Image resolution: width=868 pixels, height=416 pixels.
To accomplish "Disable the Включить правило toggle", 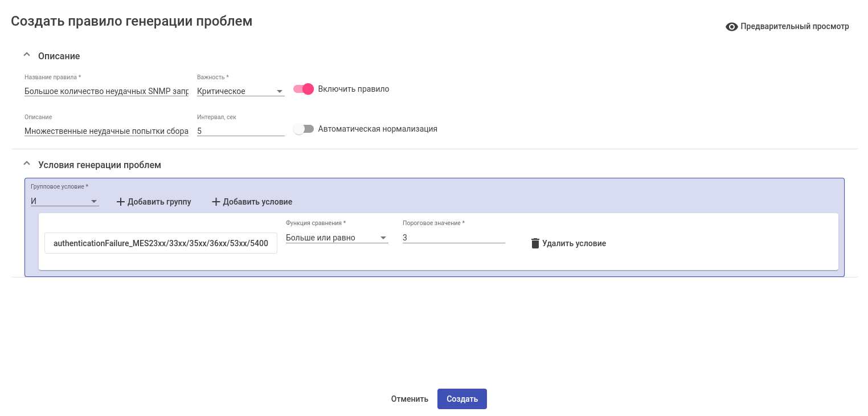I will [x=304, y=89].
